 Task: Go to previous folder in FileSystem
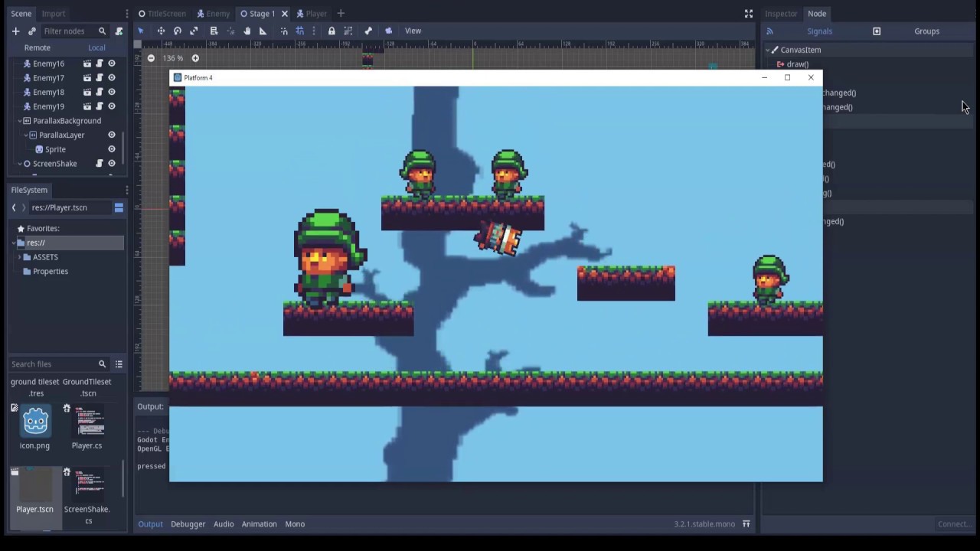(x=14, y=207)
